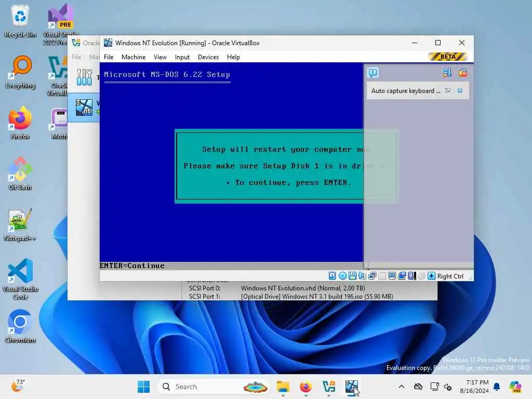Click the running VM taskbar button
This screenshot has width=532, height=399.
(352, 387)
